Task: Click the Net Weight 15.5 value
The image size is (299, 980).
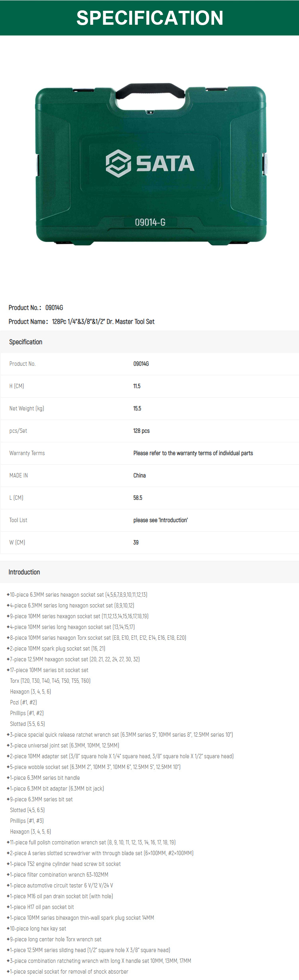Action: [137, 408]
